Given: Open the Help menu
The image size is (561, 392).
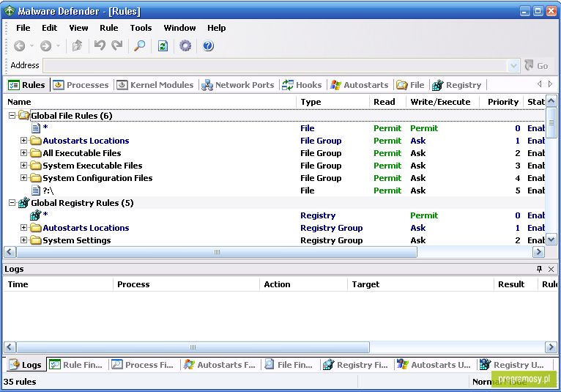Looking at the screenshot, I should 217,28.
